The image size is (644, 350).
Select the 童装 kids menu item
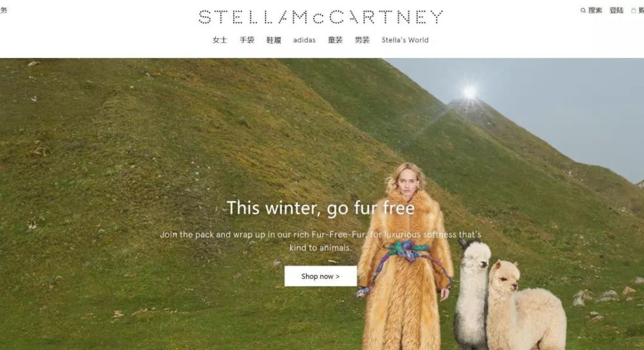335,40
